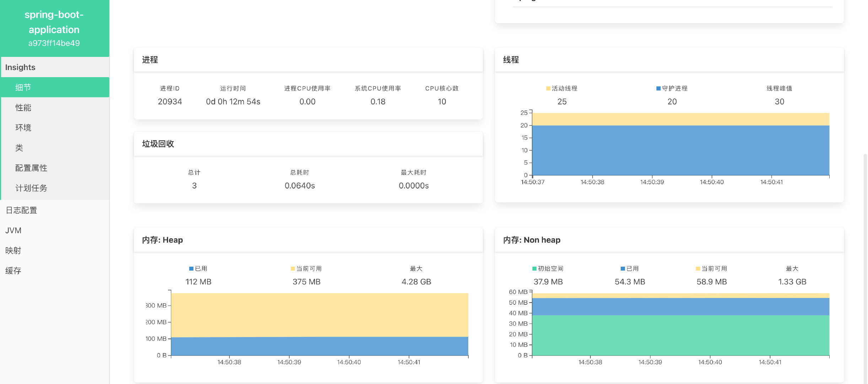Open 环境 sidebar page

[x=23, y=128]
